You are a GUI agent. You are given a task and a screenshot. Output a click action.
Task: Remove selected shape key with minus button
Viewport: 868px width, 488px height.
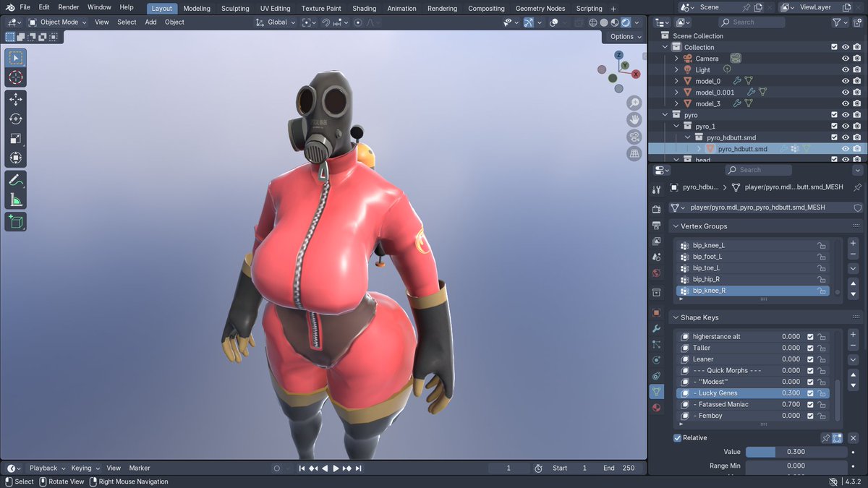tap(854, 346)
